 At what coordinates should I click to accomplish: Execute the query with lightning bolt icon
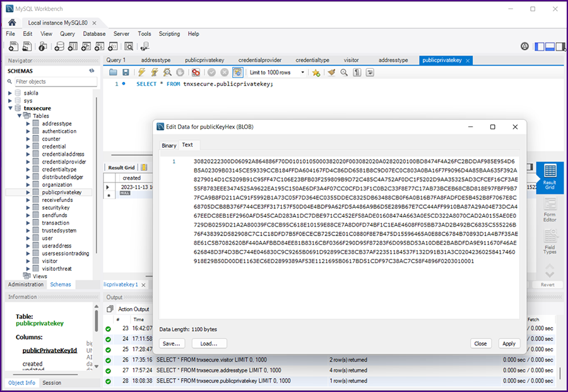[141, 73]
